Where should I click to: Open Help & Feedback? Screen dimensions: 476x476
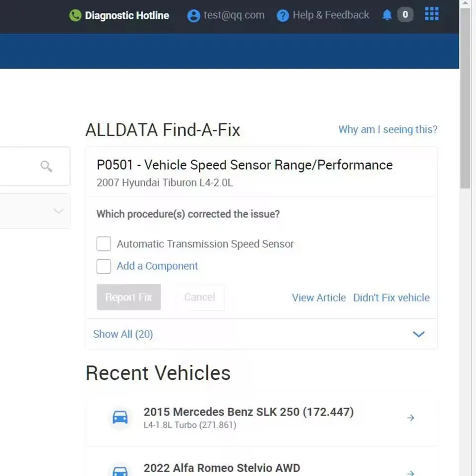(331, 15)
